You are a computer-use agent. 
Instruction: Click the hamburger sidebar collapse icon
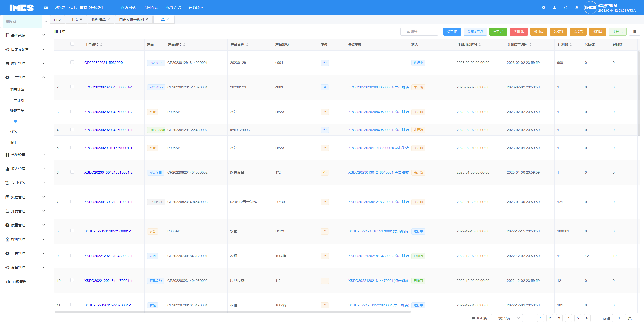46,8
